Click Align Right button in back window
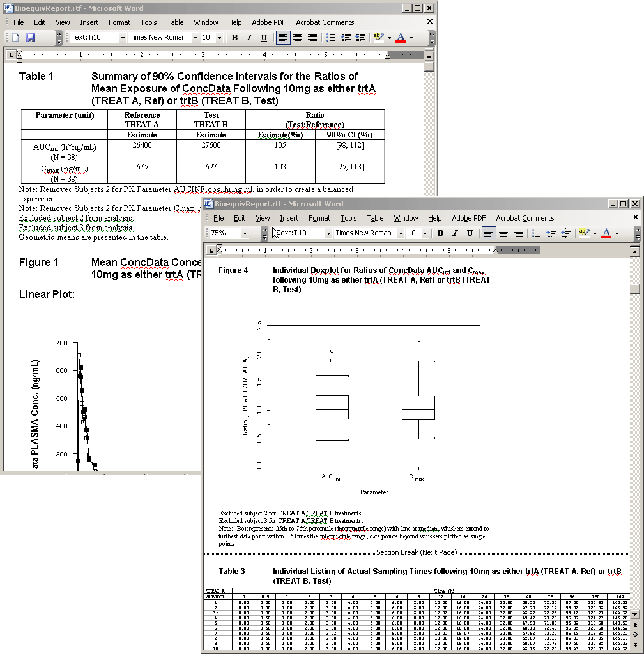The width and height of the screenshot is (644, 654). pyautogui.click(x=312, y=38)
